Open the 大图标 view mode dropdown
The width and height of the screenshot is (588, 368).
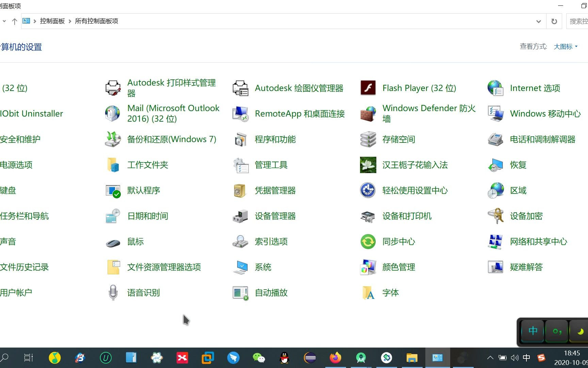pos(565,46)
